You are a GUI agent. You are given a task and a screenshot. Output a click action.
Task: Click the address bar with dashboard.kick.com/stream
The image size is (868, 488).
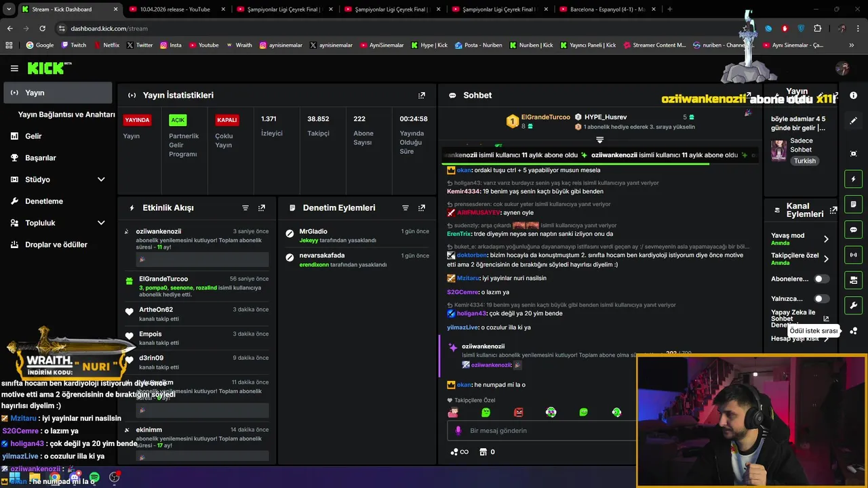point(109,28)
